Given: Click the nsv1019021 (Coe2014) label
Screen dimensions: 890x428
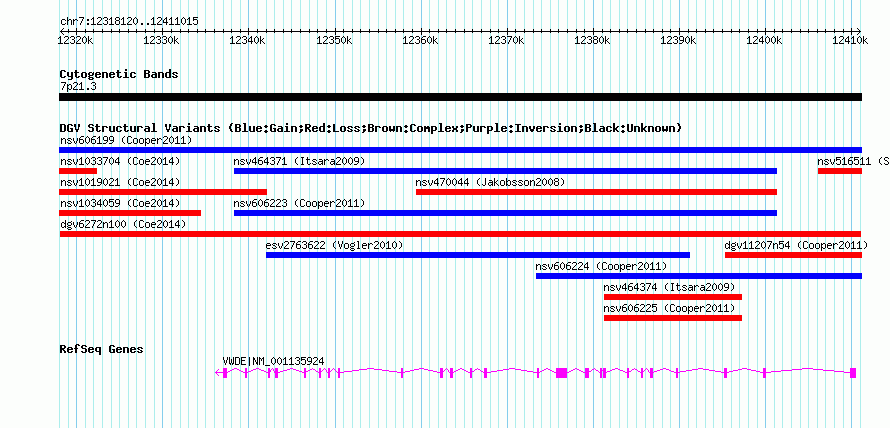Looking at the screenshot, I should tap(120, 182).
